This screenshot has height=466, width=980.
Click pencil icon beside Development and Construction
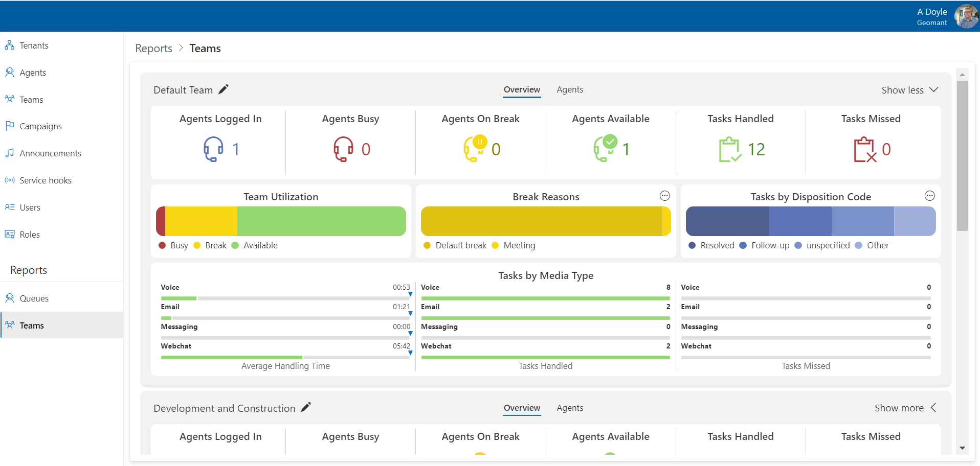(x=306, y=407)
